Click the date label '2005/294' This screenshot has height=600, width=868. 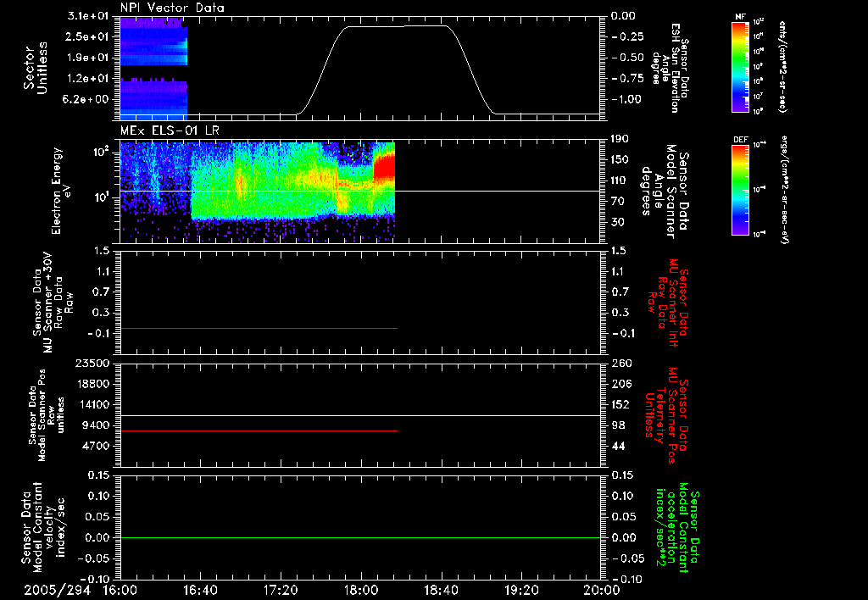pyautogui.click(x=57, y=590)
